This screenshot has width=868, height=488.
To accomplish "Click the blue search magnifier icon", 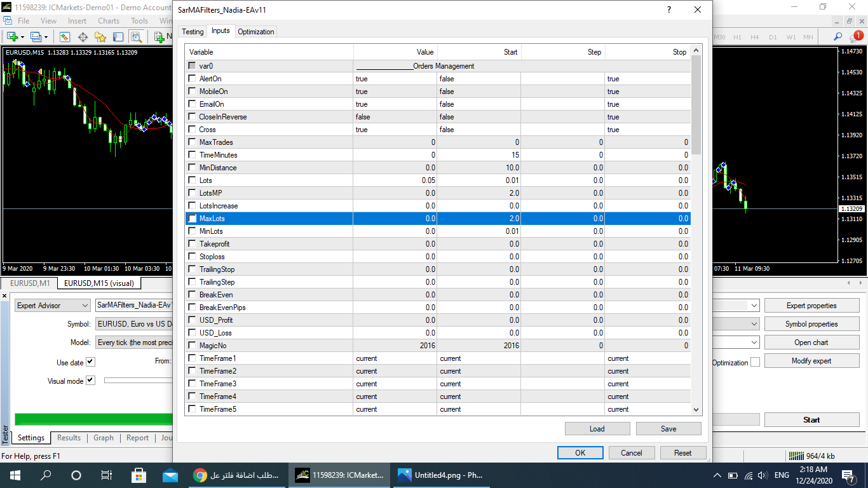I will (838, 37).
